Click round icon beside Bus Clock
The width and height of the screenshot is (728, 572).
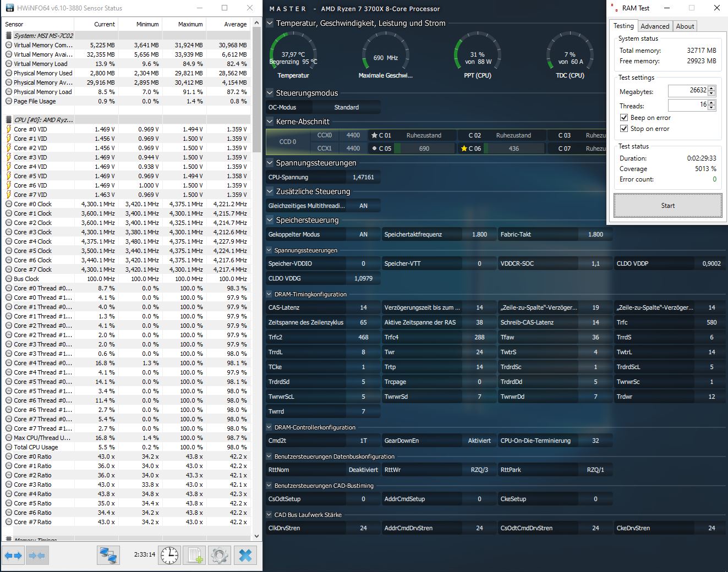coord(9,279)
